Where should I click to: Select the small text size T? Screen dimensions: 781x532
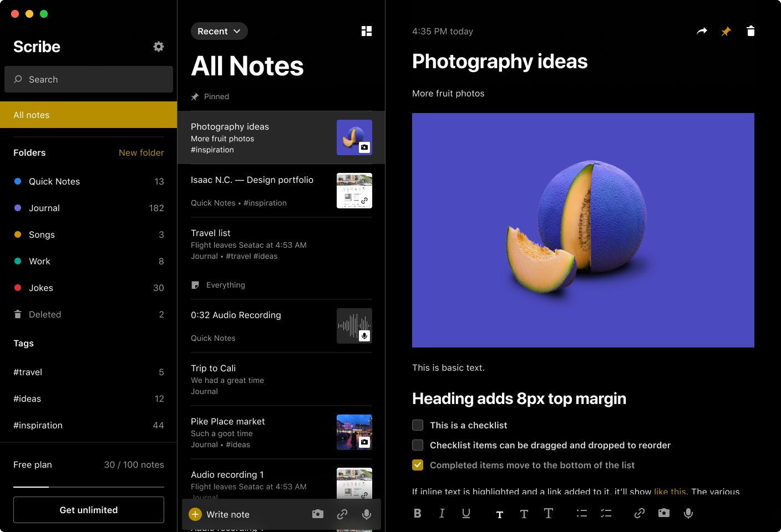pos(500,515)
